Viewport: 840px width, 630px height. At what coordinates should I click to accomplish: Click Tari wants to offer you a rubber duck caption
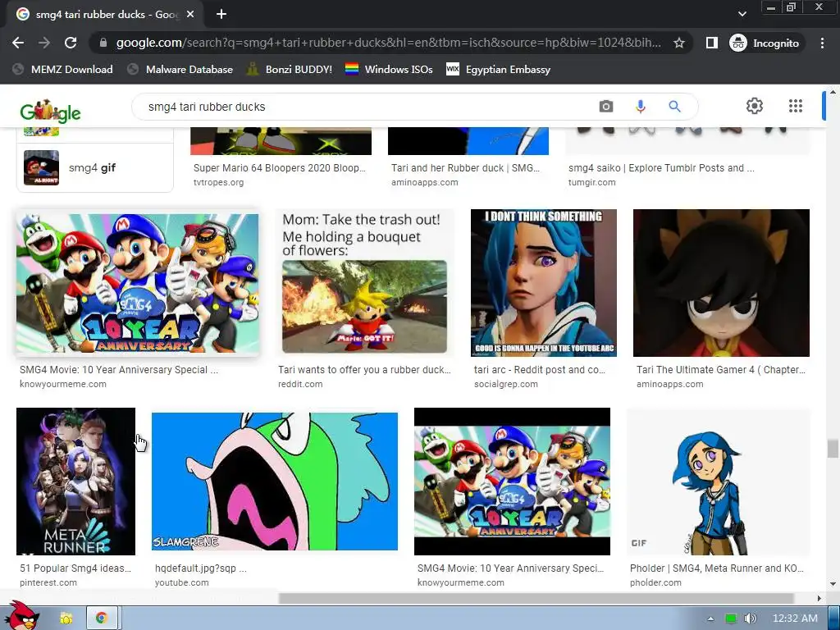click(x=364, y=370)
